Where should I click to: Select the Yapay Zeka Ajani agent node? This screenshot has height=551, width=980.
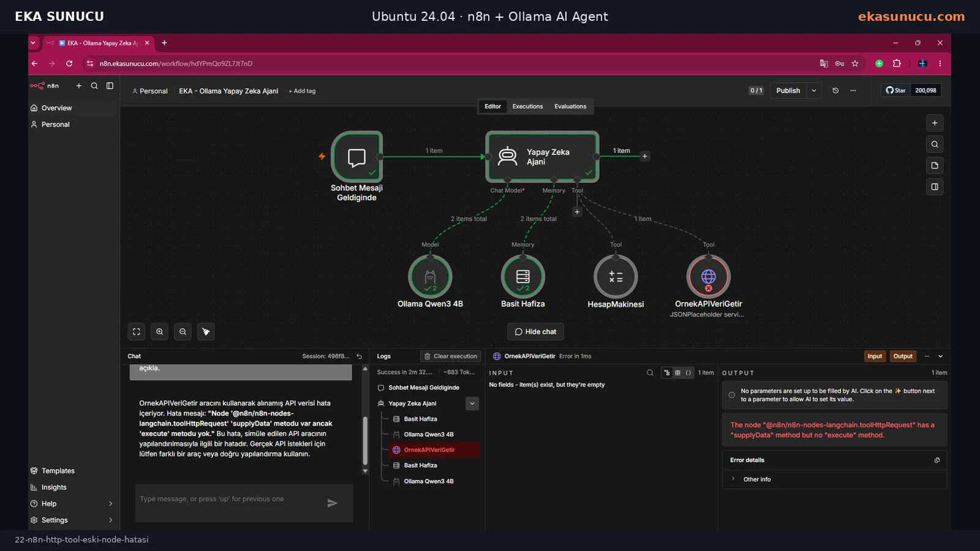click(542, 157)
